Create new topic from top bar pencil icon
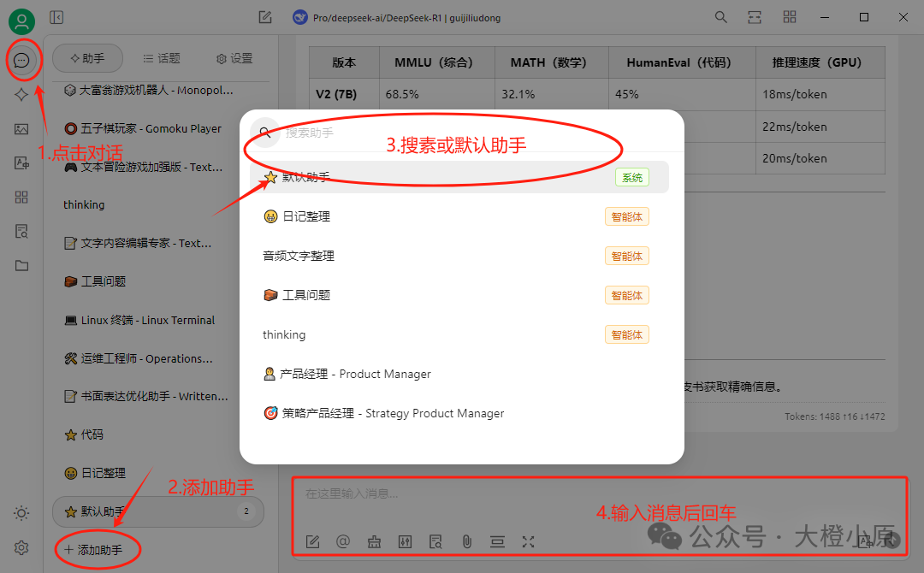This screenshot has width=924, height=573. click(x=265, y=18)
